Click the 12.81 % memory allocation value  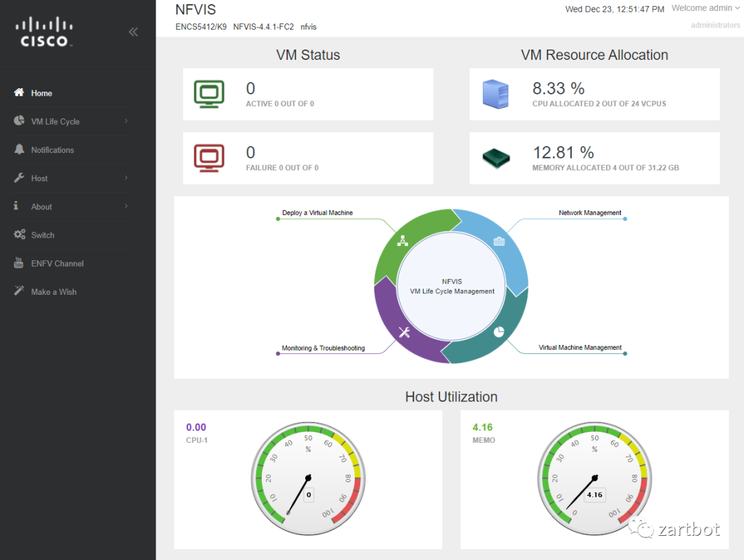coord(564,152)
